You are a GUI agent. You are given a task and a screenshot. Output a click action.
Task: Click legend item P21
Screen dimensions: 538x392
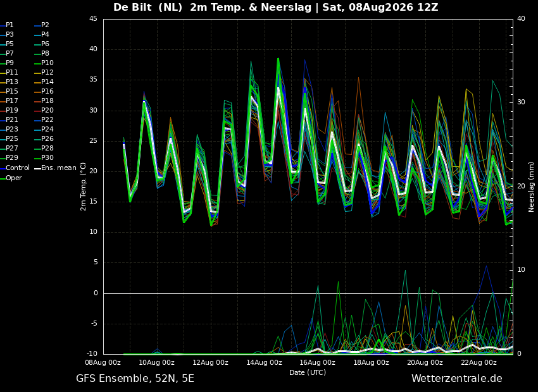pyautogui.click(x=9, y=120)
